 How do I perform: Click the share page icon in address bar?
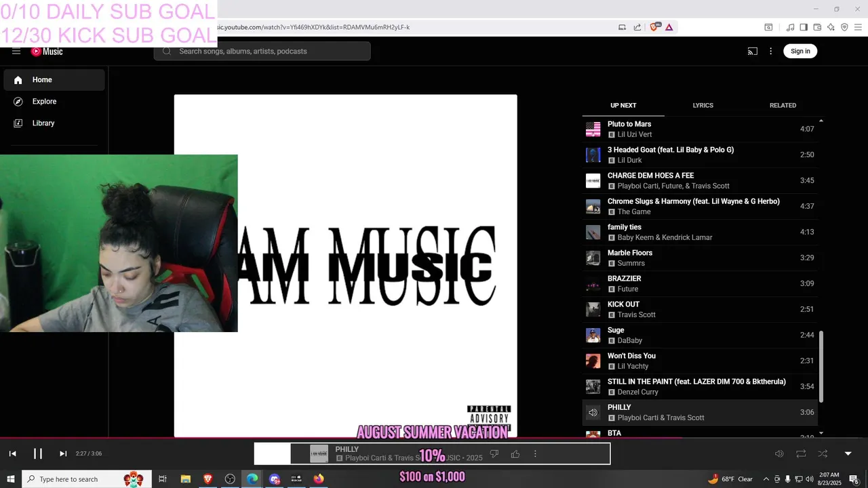coord(637,27)
